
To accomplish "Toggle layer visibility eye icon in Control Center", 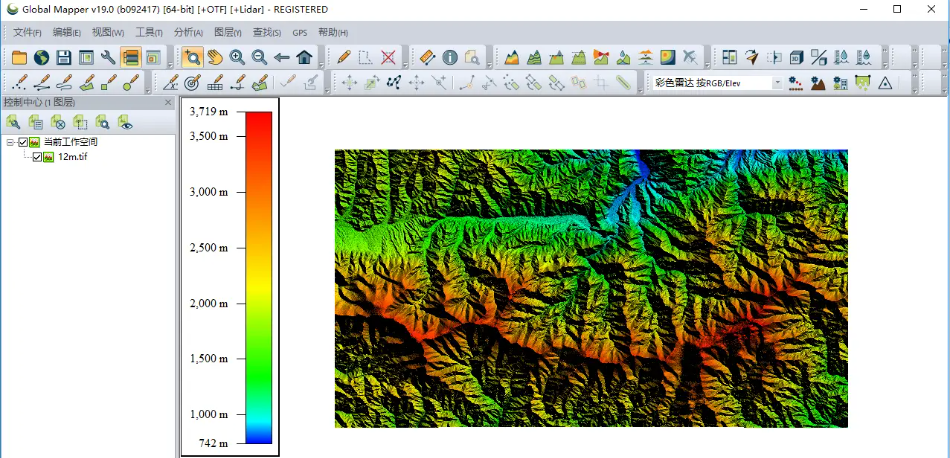I will click(125, 122).
